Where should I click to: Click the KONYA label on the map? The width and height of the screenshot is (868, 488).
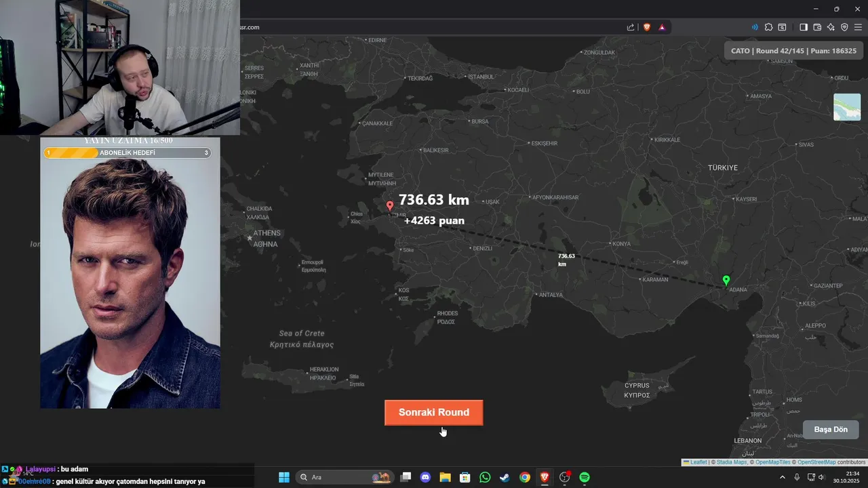[x=621, y=243]
